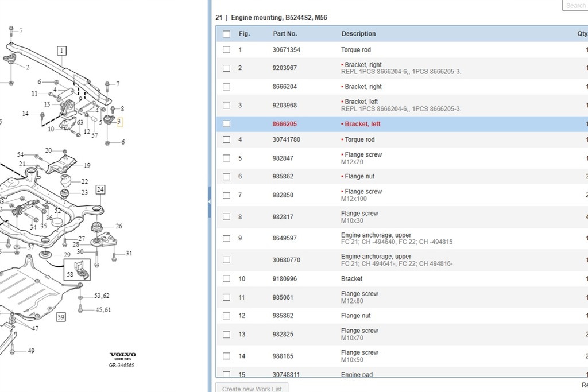Click boxed callout 24 on the diagram
Viewport: 588px width, 392px height.
100,189
